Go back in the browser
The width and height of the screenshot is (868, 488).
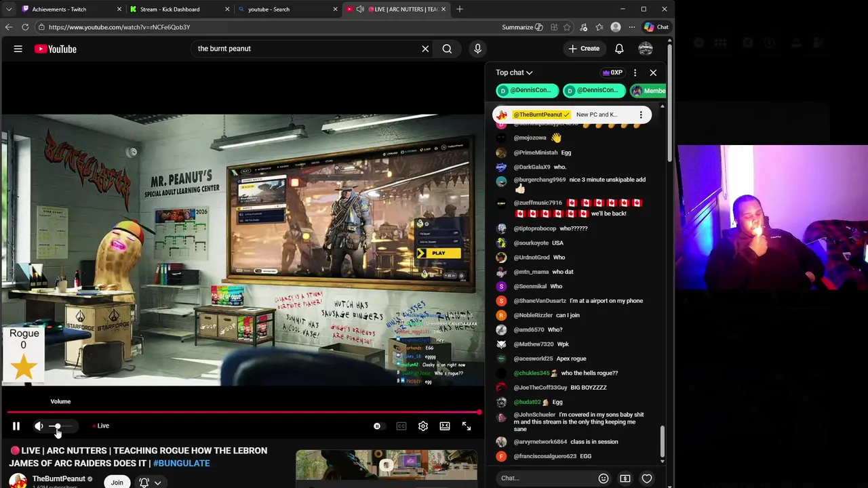[9, 27]
